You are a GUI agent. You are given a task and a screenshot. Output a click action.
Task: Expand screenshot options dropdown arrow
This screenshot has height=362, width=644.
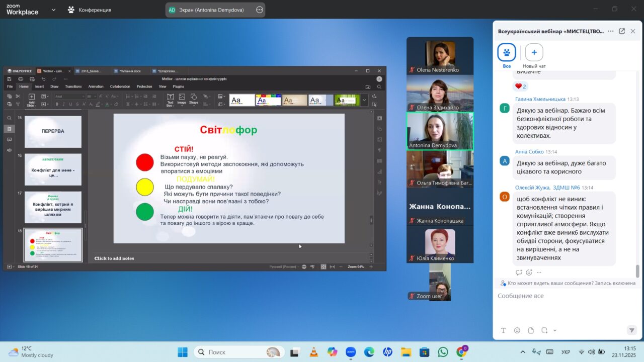point(555,330)
